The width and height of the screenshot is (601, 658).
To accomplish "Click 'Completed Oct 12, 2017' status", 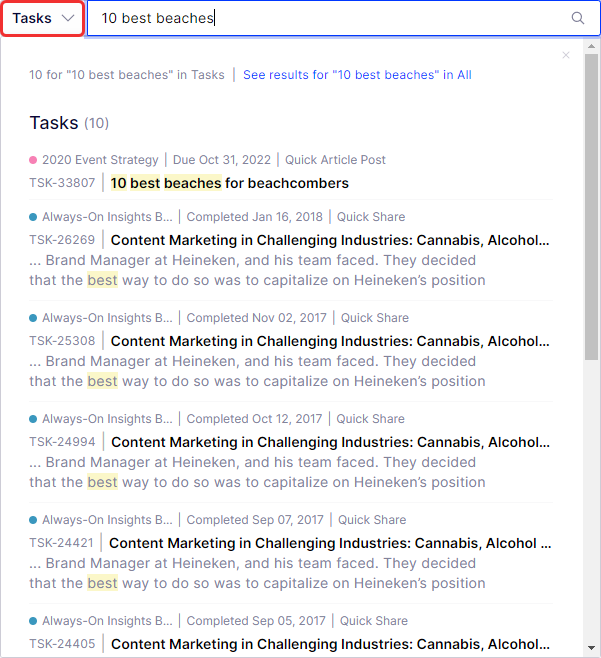I will coord(254,419).
